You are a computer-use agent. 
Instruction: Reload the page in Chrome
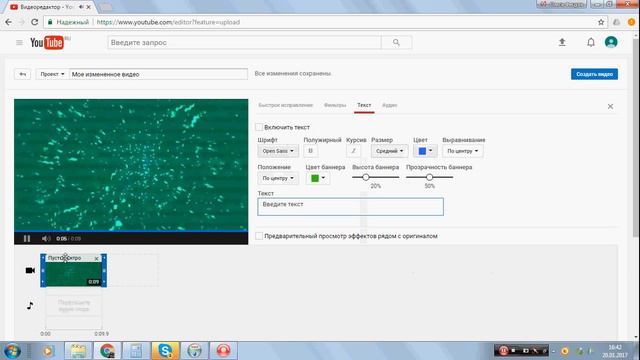(35, 22)
